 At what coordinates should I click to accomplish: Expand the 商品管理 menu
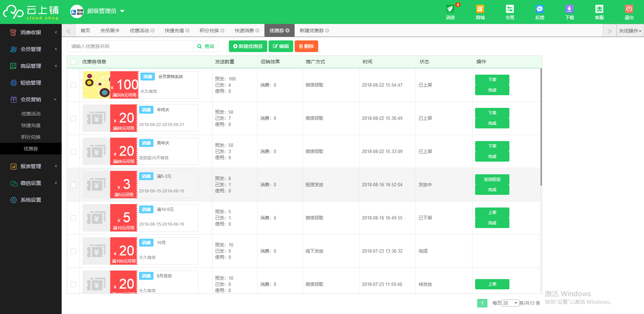tap(56, 66)
